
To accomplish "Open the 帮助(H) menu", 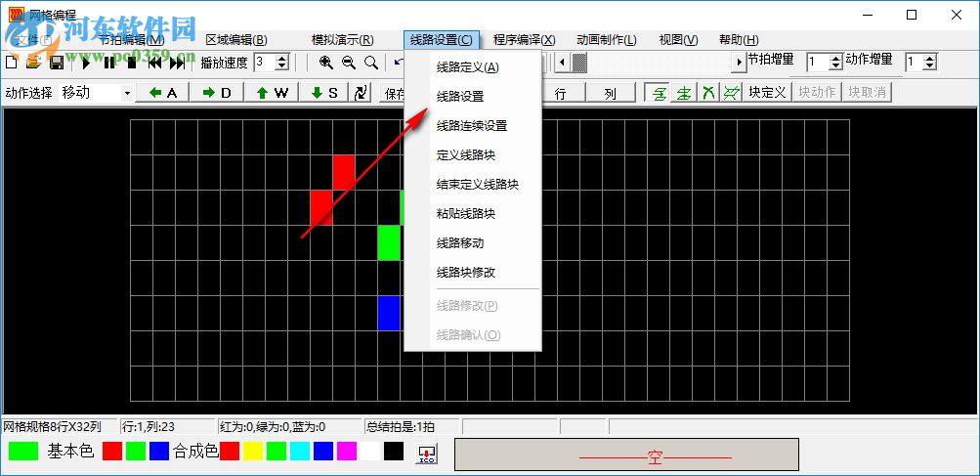I will pos(739,40).
